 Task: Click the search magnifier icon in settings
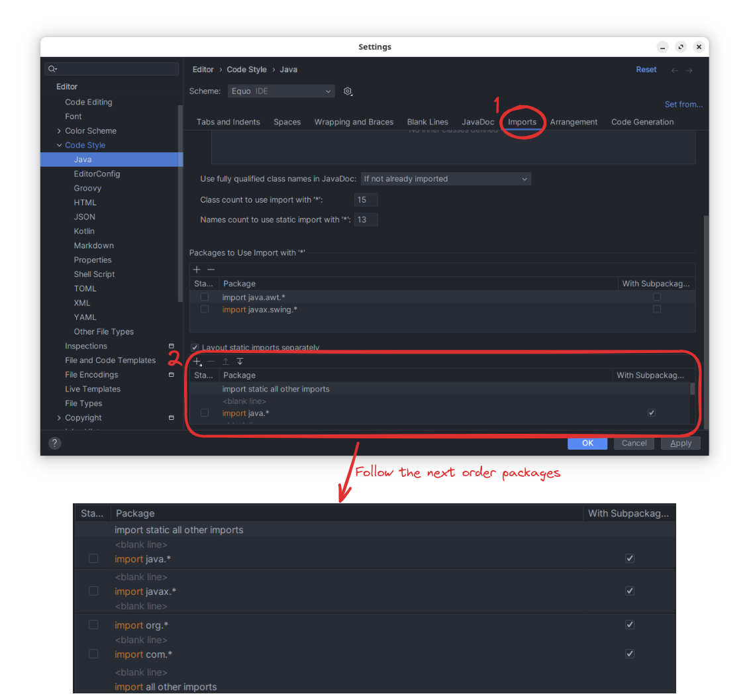coord(52,69)
